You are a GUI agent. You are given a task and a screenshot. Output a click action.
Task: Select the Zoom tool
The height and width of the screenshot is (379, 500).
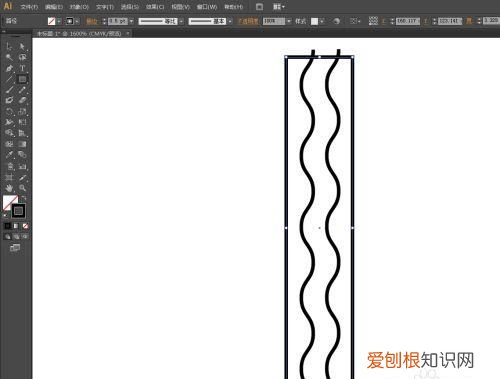(x=22, y=188)
